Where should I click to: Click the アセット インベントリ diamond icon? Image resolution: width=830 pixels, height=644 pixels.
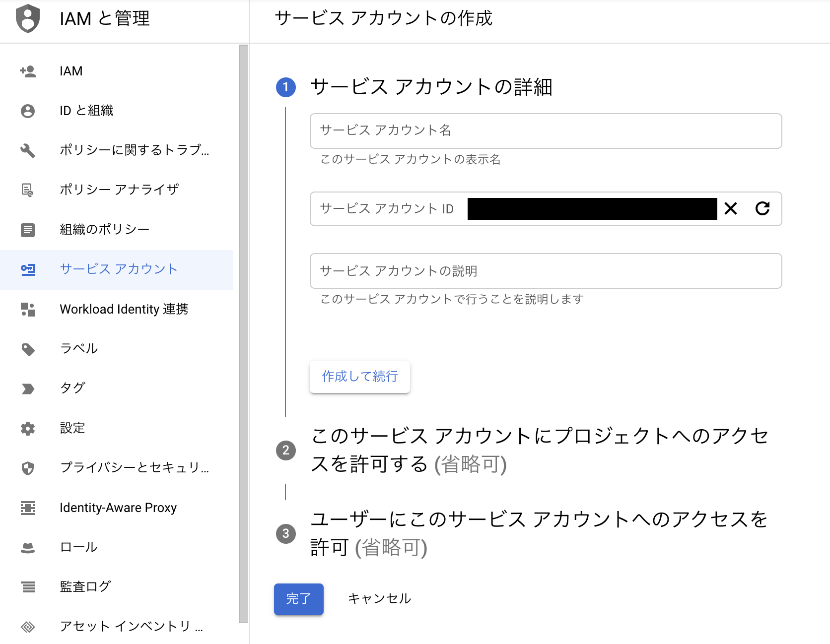click(x=28, y=627)
